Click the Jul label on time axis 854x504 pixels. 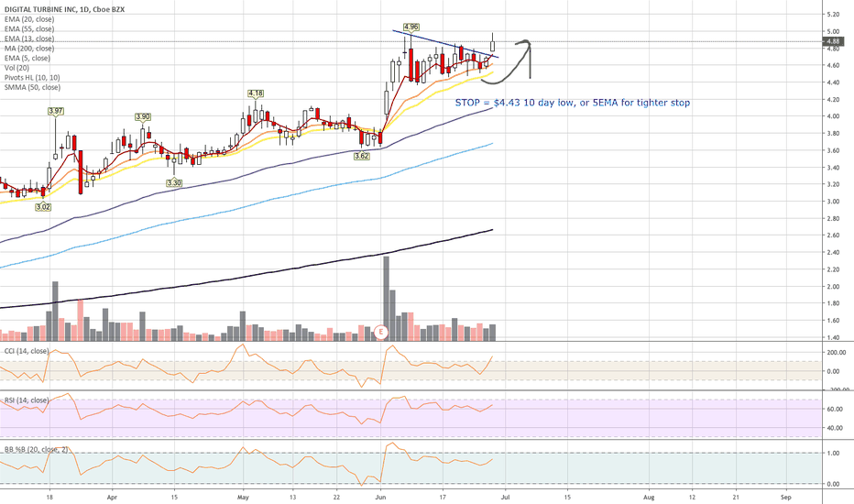click(506, 497)
